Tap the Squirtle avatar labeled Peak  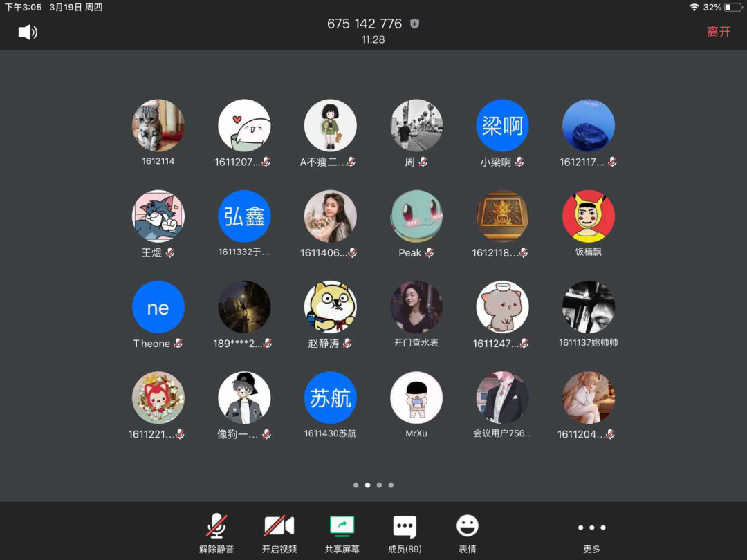click(x=416, y=216)
